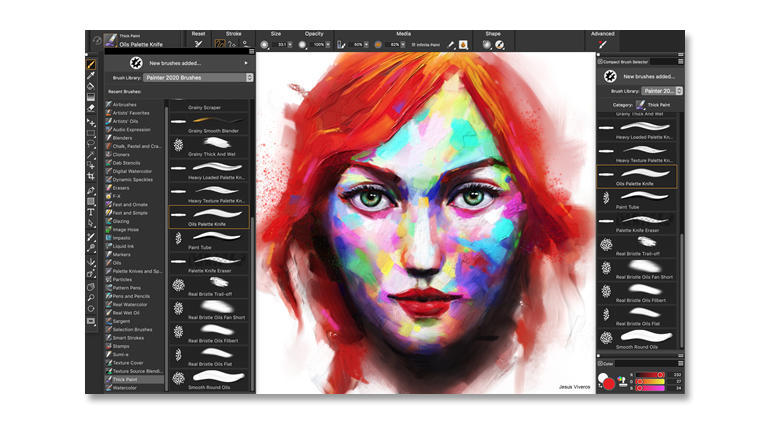Open the Size value dropdown arrow

[x=290, y=45]
